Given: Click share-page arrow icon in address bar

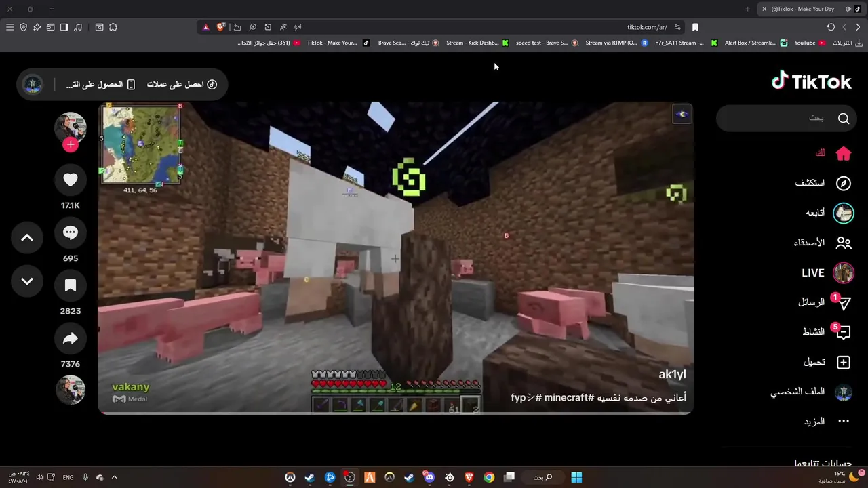Looking at the screenshot, I should pos(237,27).
